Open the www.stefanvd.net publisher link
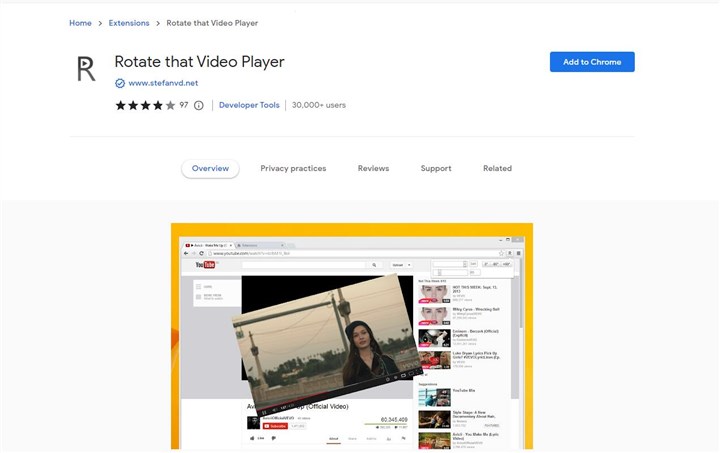The width and height of the screenshot is (720, 453). pyautogui.click(x=163, y=83)
